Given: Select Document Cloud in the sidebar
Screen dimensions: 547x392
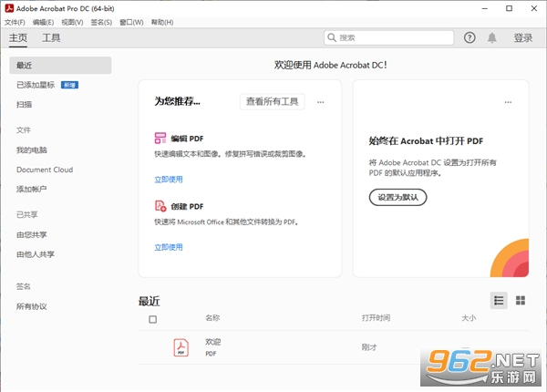Looking at the screenshot, I should 45,170.
